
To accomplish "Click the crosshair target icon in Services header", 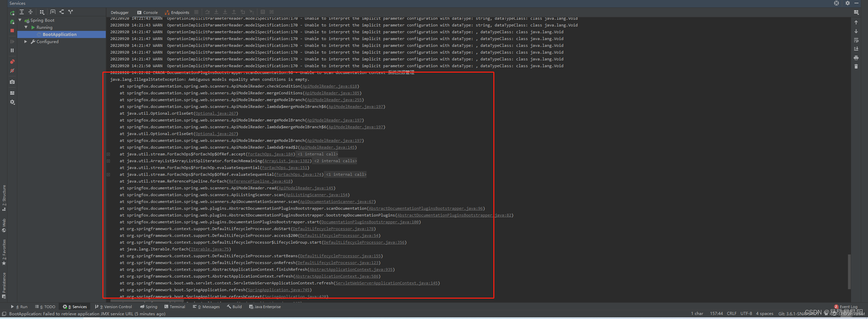I will (x=836, y=3).
